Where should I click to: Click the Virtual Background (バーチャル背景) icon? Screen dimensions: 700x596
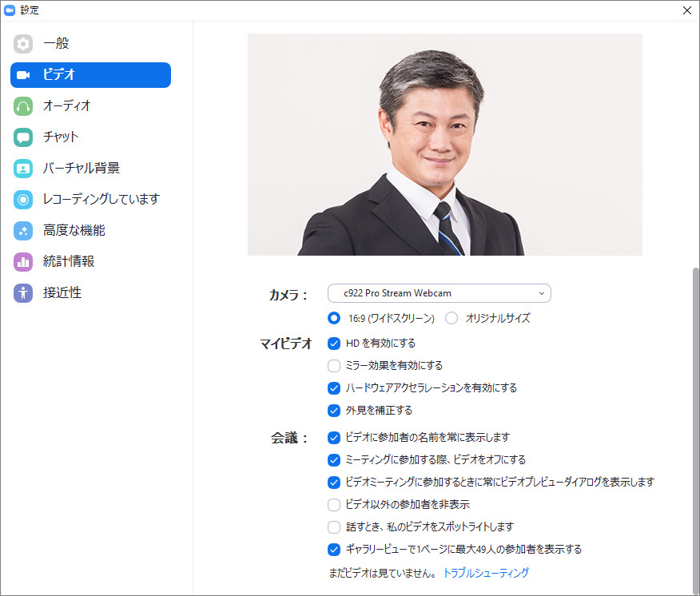click(x=23, y=168)
